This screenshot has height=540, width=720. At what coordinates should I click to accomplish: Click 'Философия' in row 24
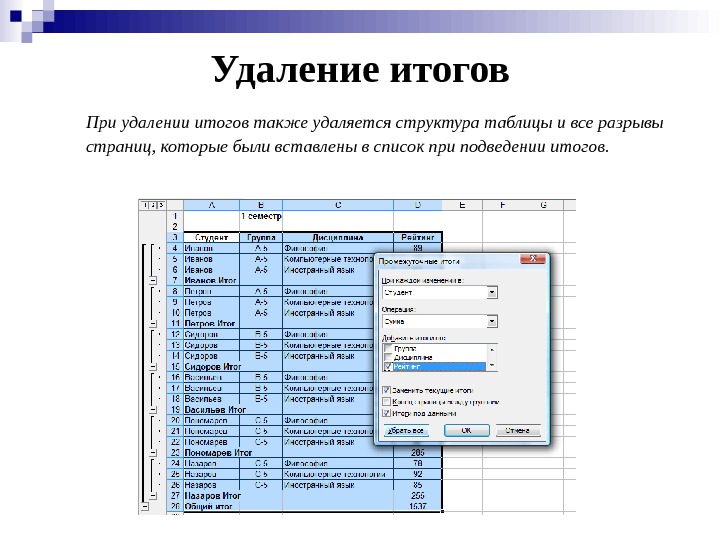click(x=338, y=463)
